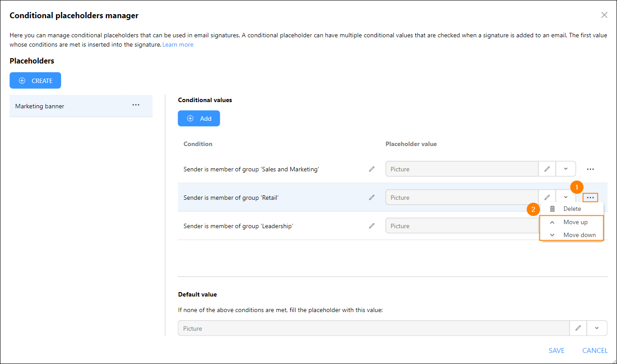617x364 pixels.
Task: Click the Placeholder value column header
Action: pos(411,144)
